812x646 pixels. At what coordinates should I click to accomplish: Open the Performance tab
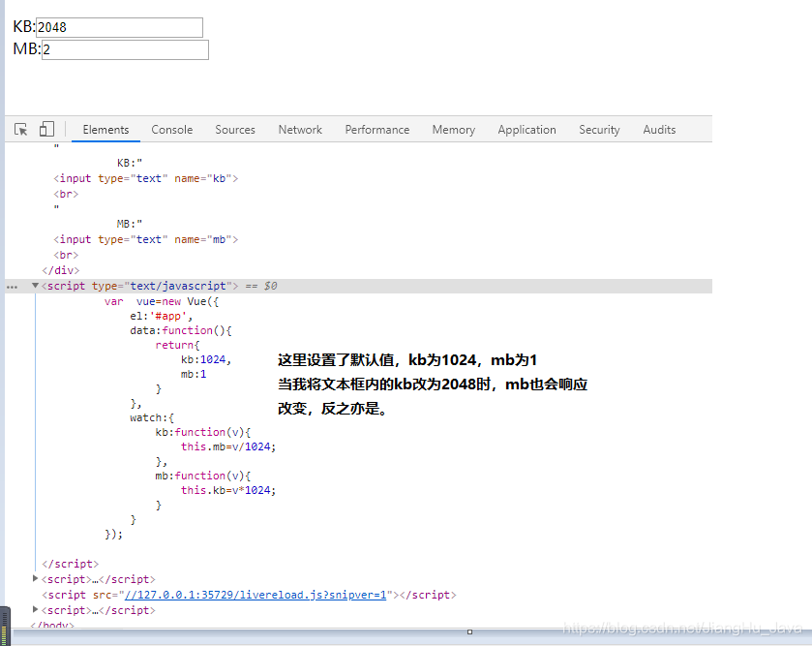[377, 130]
